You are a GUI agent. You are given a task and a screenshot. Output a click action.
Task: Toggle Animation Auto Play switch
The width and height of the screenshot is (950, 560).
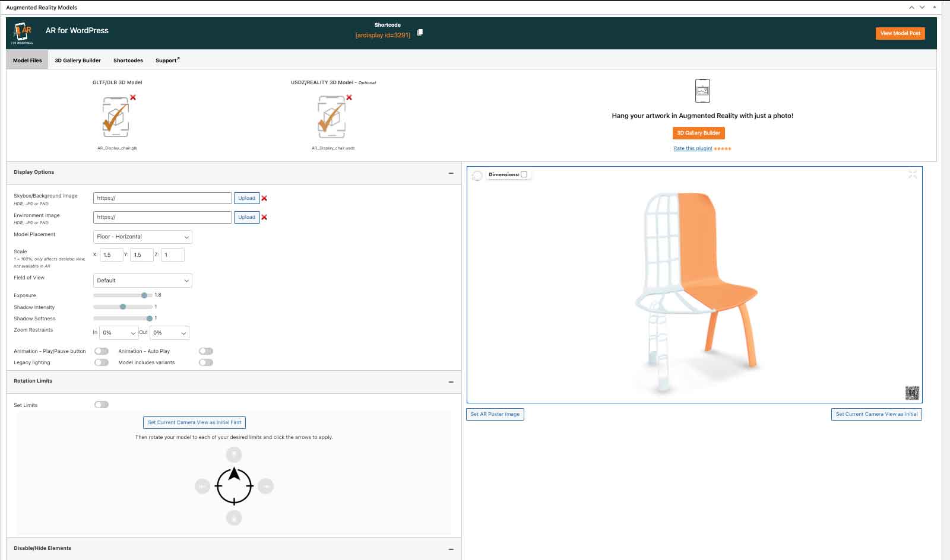(206, 351)
